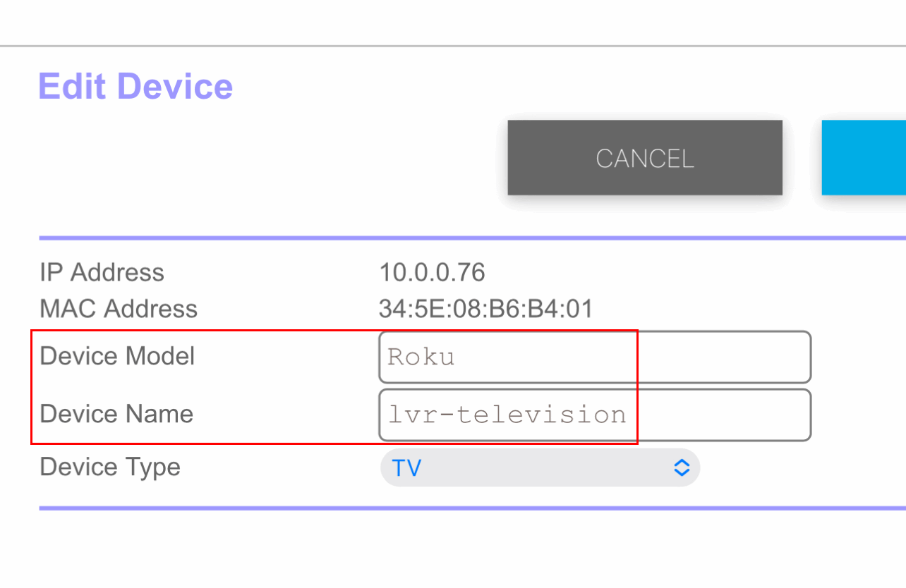Image resolution: width=906 pixels, height=588 pixels.
Task: Open the Device Type dropdown showing TV
Action: pyautogui.click(x=540, y=467)
